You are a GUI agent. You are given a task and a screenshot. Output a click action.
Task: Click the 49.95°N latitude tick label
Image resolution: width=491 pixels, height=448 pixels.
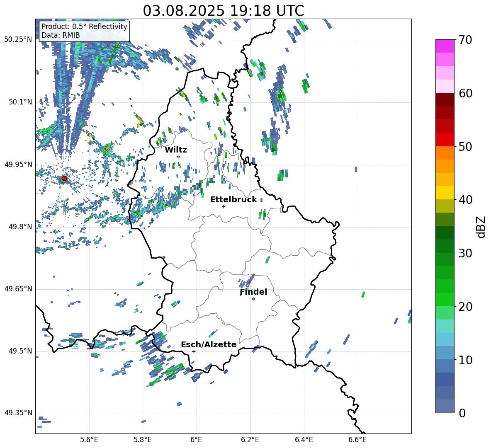tap(18, 164)
